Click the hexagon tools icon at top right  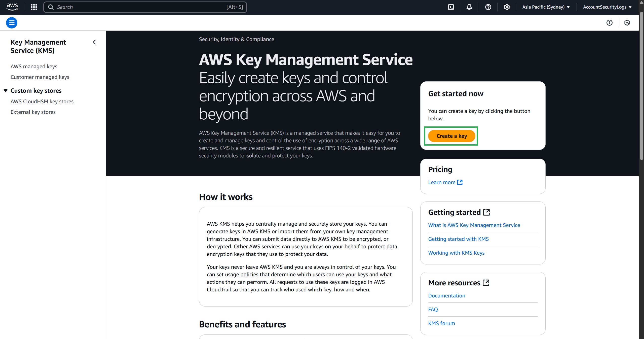[x=627, y=23]
